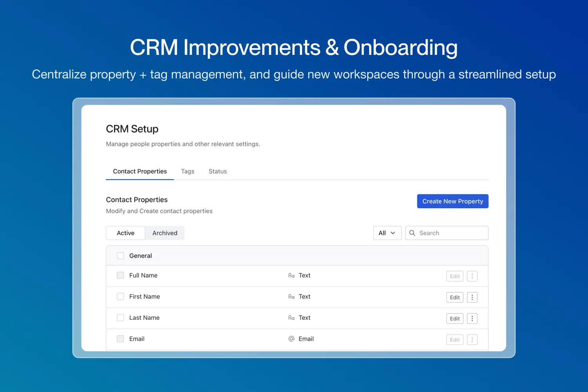The height and width of the screenshot is (392, 588).
Task: Open the Status tab
Action: pyautogui.click(x=218, y=171)
